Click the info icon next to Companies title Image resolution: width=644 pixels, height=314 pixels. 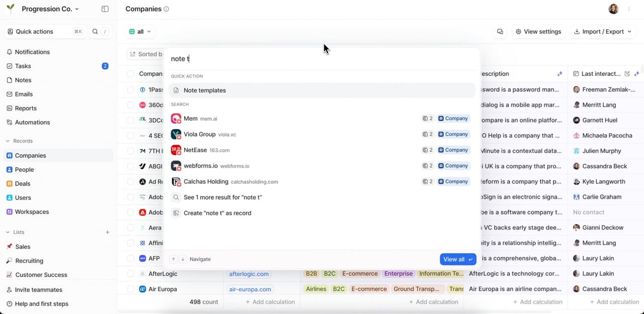tap(167, 9)
